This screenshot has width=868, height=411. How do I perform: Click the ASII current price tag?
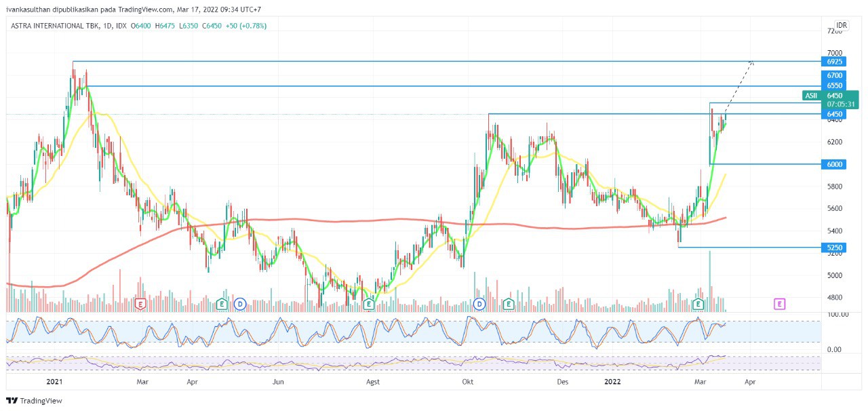(x=811, y=96)
